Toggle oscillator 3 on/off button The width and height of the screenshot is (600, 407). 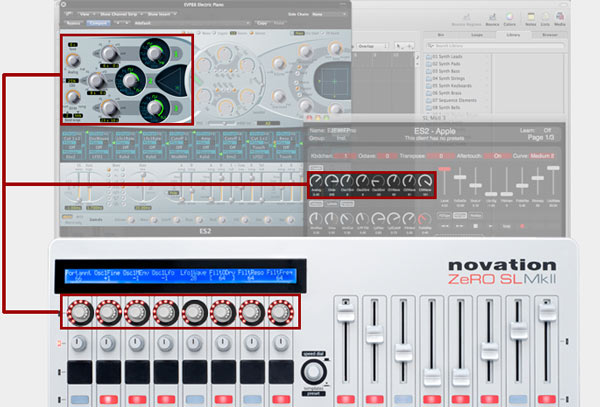point(176,109)
